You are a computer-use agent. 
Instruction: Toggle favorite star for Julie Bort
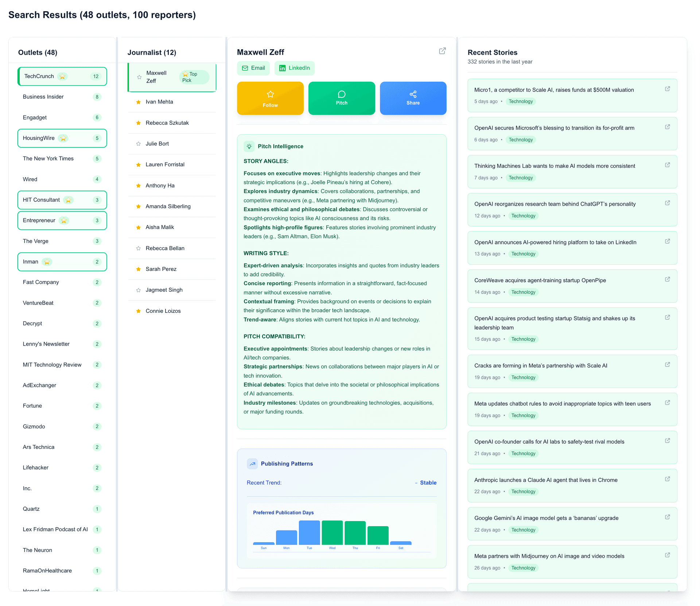point(139,144)
